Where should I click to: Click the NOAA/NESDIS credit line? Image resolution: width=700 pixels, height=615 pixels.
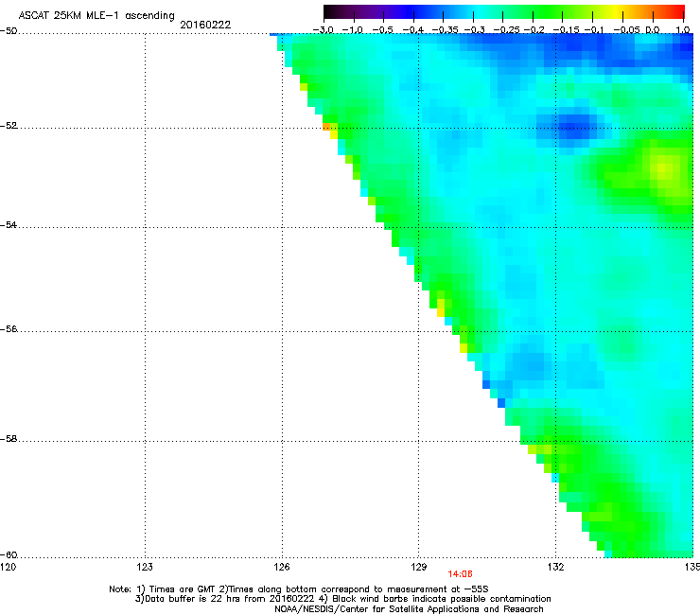tap(409, 609)
